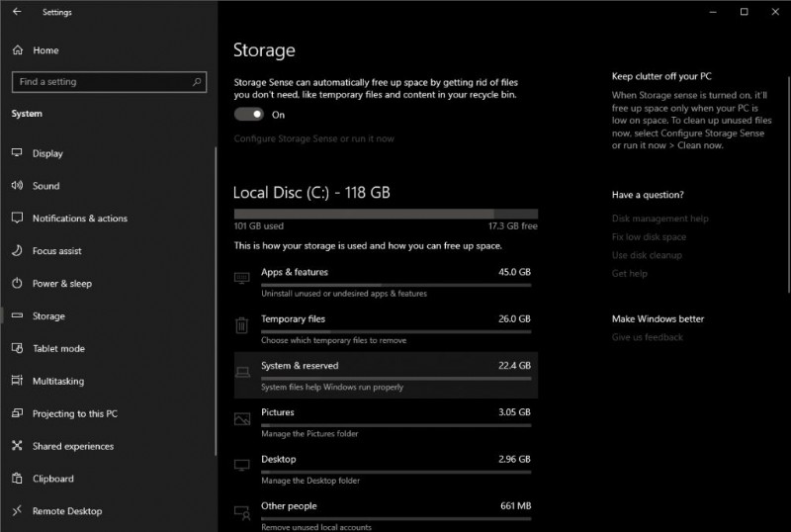
Task: Open the Multitasking settings page
Action: (57, 381)
